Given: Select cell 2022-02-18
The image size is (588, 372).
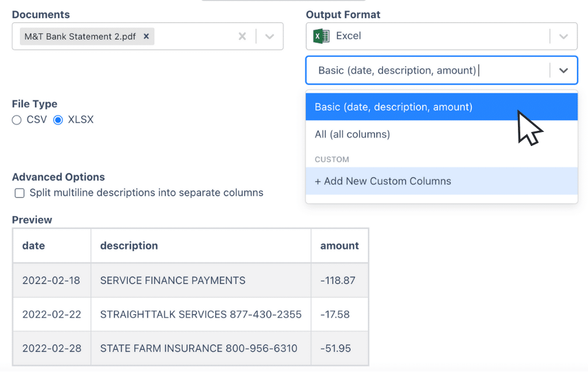Looking at the screenshot, I should 52,280.
